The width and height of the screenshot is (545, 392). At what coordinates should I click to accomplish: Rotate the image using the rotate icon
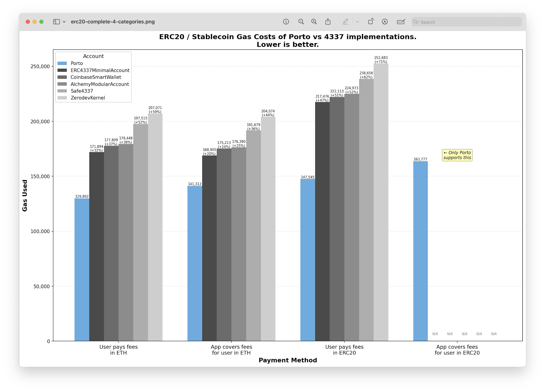[x=371, y=21]
